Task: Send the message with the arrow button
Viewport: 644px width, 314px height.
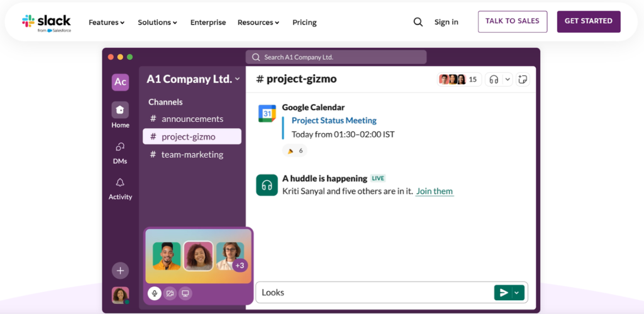Action: (x=504, y=293)
